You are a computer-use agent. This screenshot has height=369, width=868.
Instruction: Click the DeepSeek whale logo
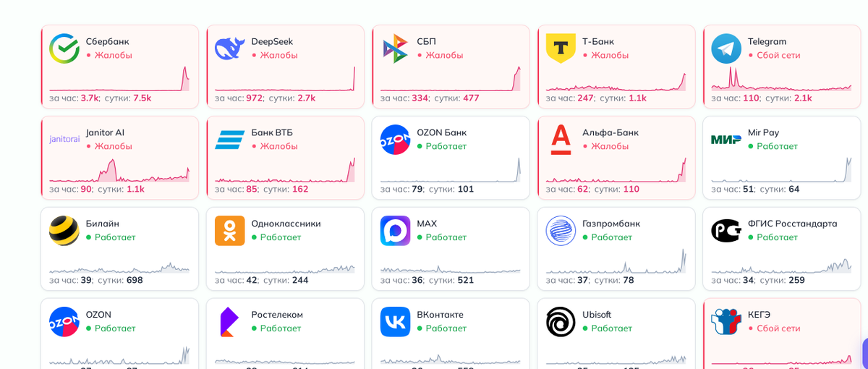pos(230,48)
